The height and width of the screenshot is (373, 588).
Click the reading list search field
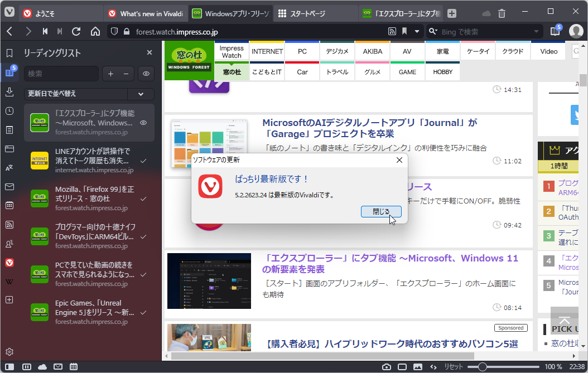pyautogui.click(x=61, y=73)
